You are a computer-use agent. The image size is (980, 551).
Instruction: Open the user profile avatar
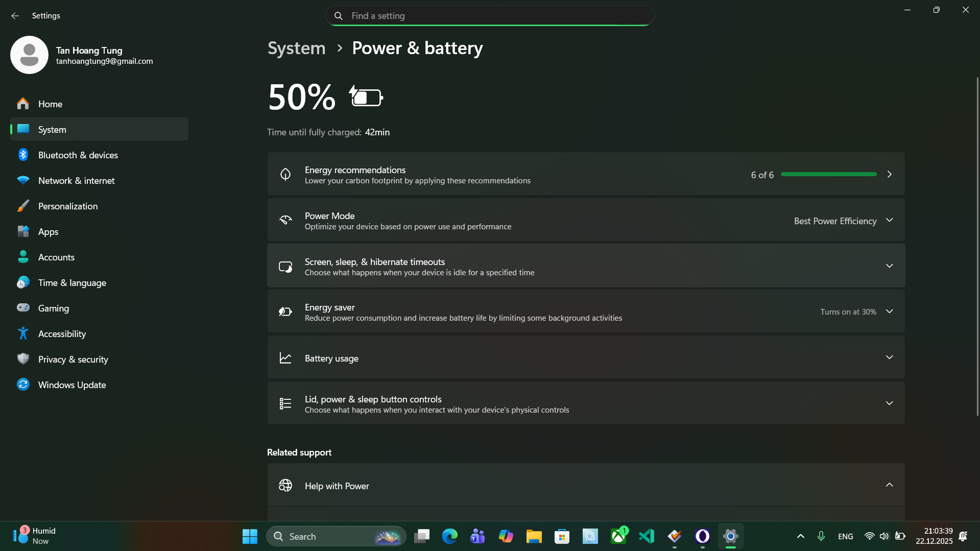(29, 55)
